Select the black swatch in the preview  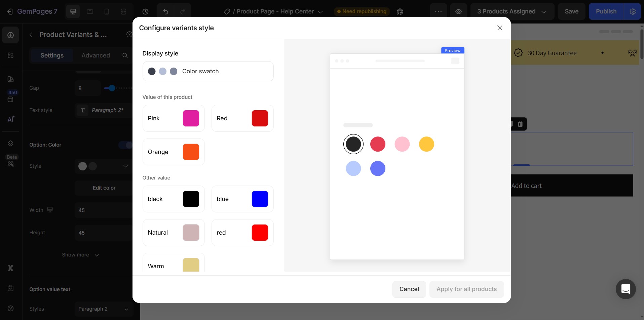point(353,144)
